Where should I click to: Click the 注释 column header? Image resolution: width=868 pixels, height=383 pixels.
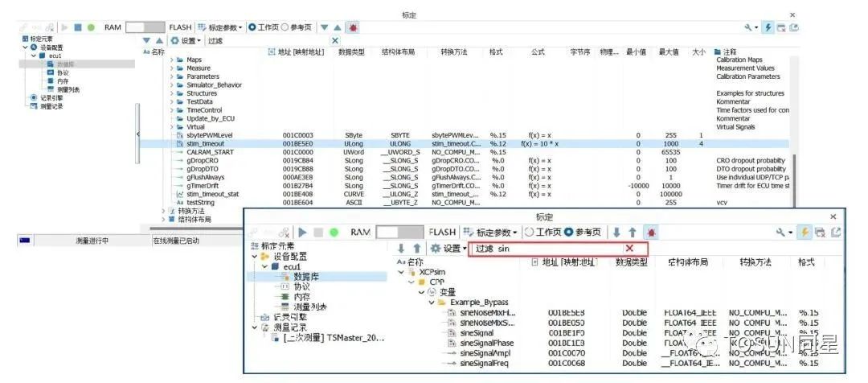point(729,52)
